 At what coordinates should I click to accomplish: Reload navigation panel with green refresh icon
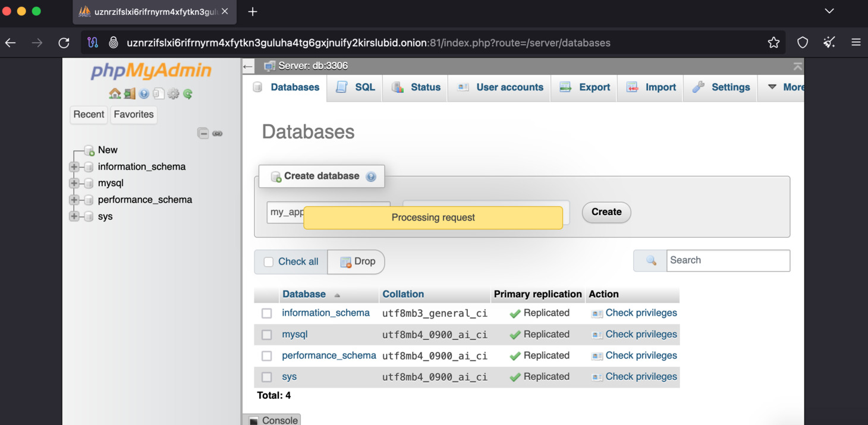coord(188,94)
